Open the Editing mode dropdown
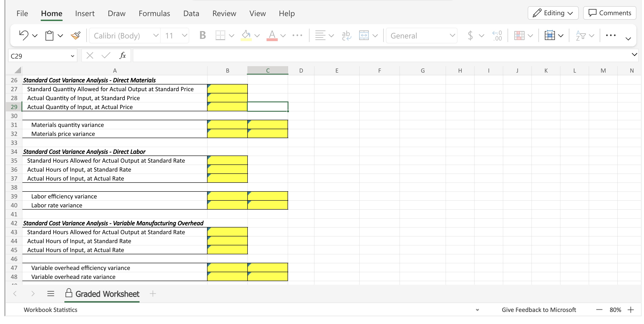 pyautogui.click(x=553, y=13)
